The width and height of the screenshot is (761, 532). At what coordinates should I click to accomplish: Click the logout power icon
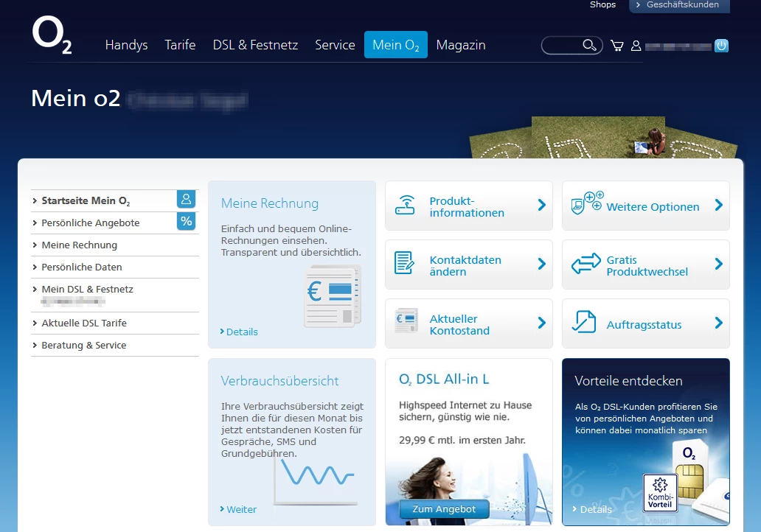(721, 46)
